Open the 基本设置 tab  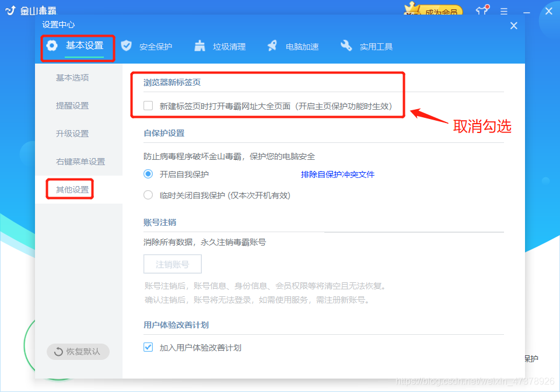click(x=84, y=45)
